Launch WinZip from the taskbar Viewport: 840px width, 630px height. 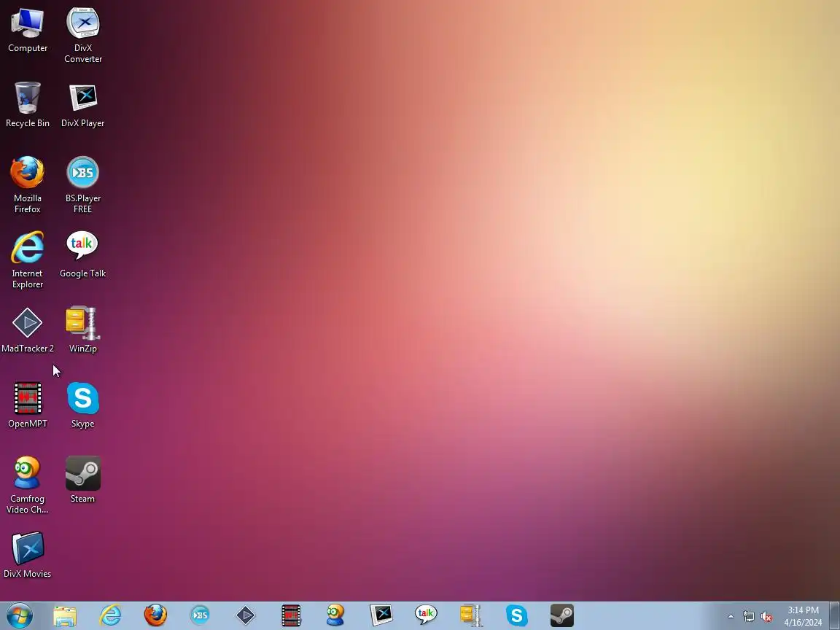point(472,615)
